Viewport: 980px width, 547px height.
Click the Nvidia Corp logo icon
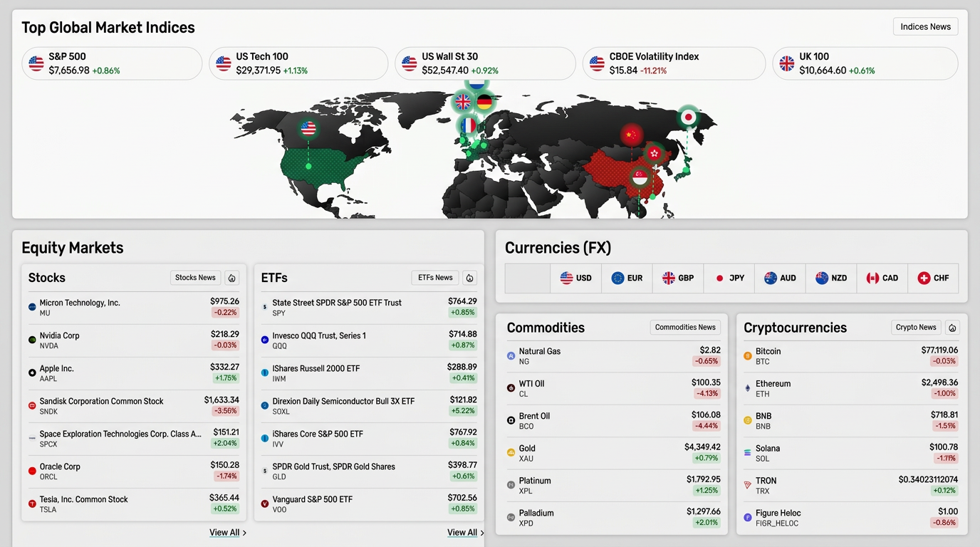[x=32, y=340]
